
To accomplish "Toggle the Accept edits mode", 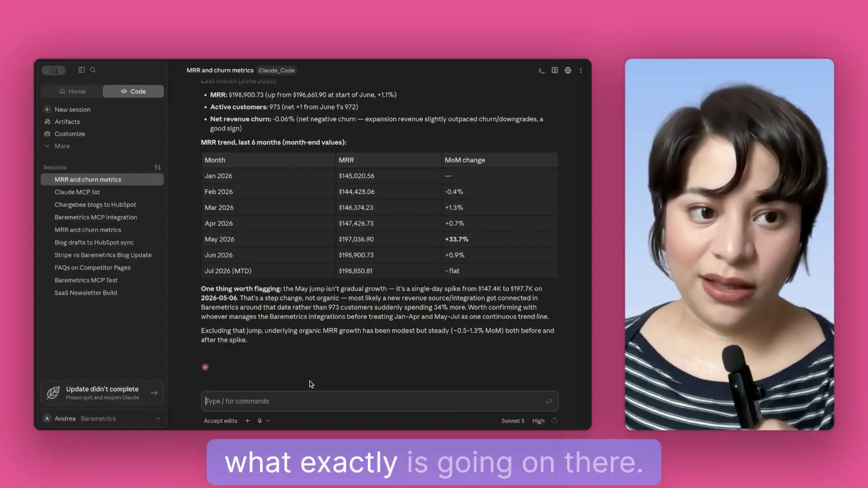I will [220, 421].
